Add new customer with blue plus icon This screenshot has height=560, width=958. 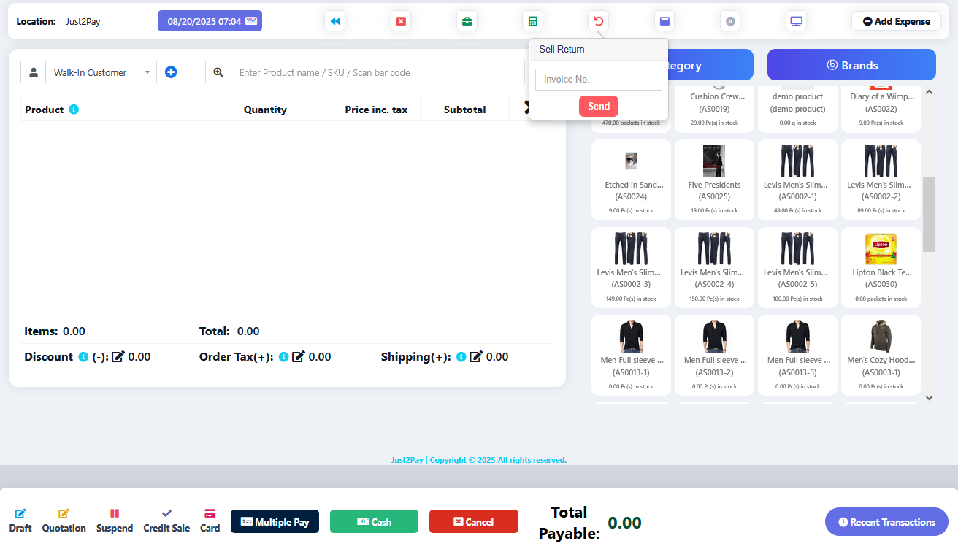point(171,72)
